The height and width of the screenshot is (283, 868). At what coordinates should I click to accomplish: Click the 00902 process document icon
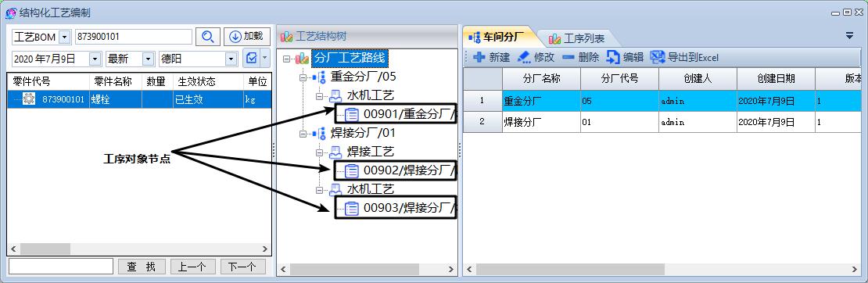tap(352, 171)
